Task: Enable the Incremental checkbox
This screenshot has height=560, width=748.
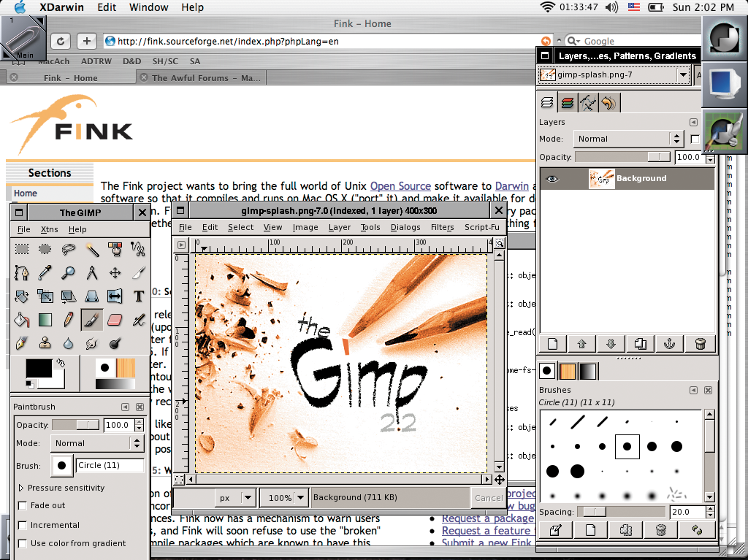Action: click(22, 525)
